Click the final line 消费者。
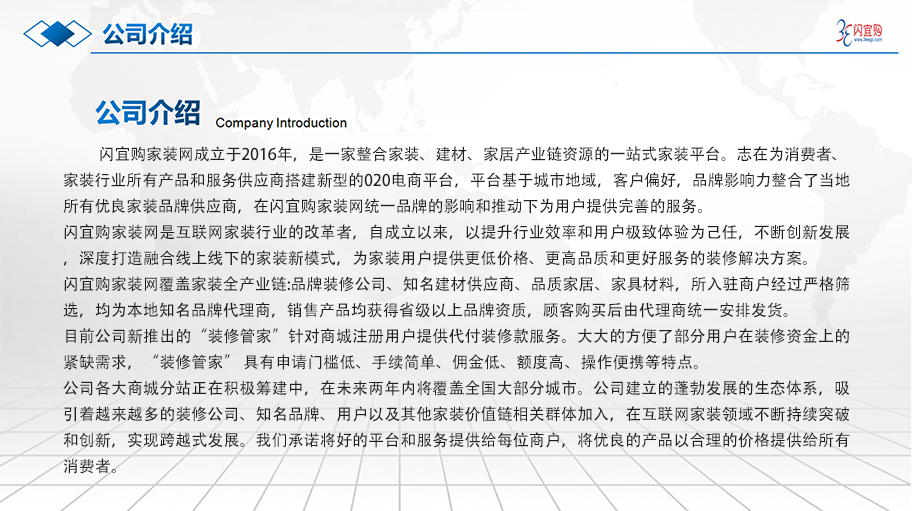The width and height of the screenshot is (912, 511). (x=91, y=466)
